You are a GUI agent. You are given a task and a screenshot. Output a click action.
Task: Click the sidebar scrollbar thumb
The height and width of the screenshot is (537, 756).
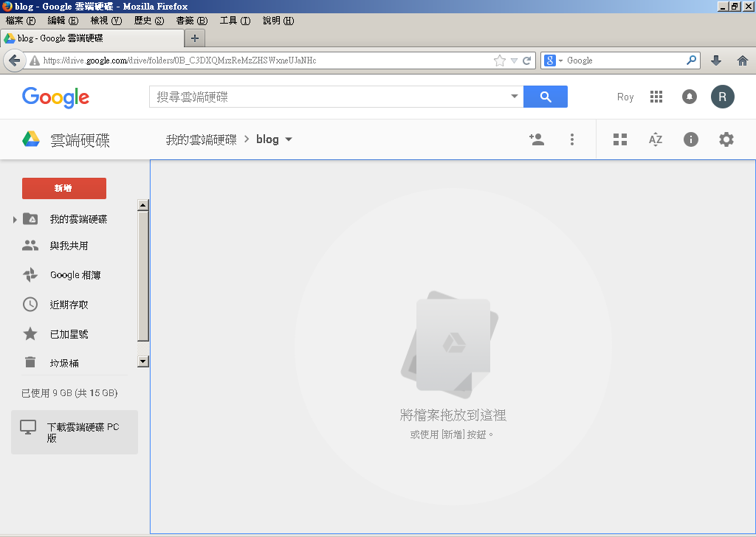[x=142, y=277]
